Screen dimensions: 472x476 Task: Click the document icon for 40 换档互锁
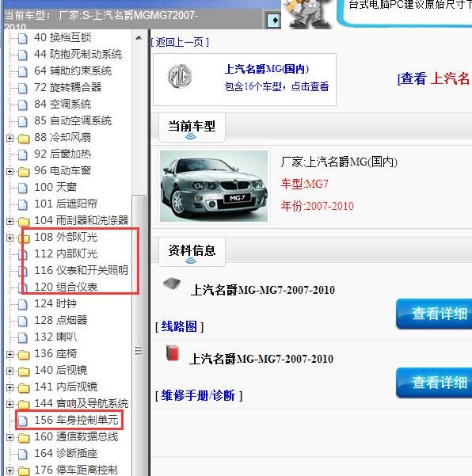tap(22, 38)
